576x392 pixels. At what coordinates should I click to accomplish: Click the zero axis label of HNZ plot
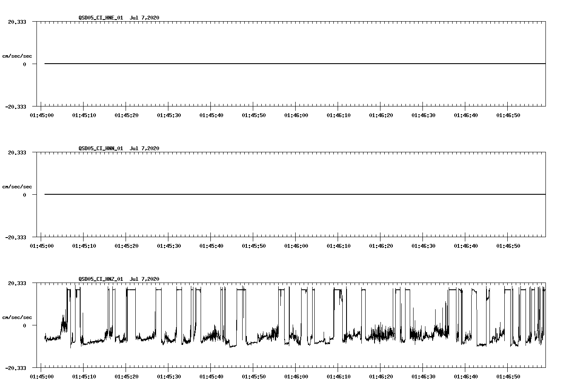(x=25, y=325)
